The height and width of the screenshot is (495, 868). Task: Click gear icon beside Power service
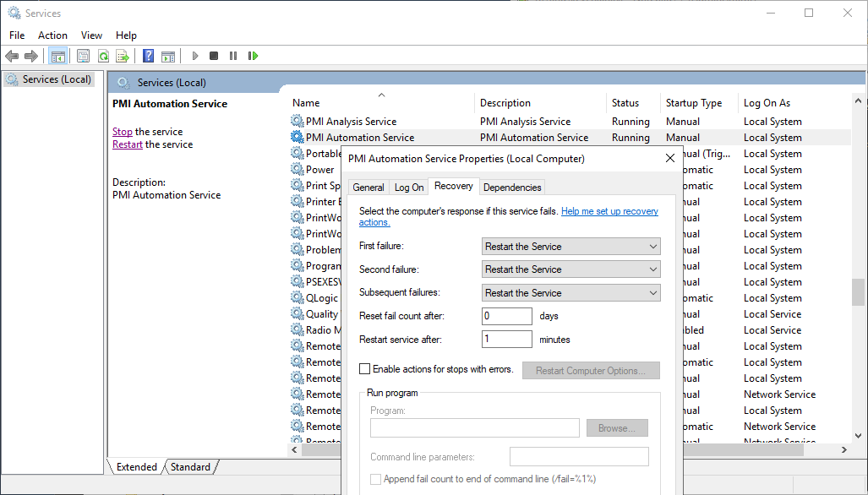(x=298, y=169)
